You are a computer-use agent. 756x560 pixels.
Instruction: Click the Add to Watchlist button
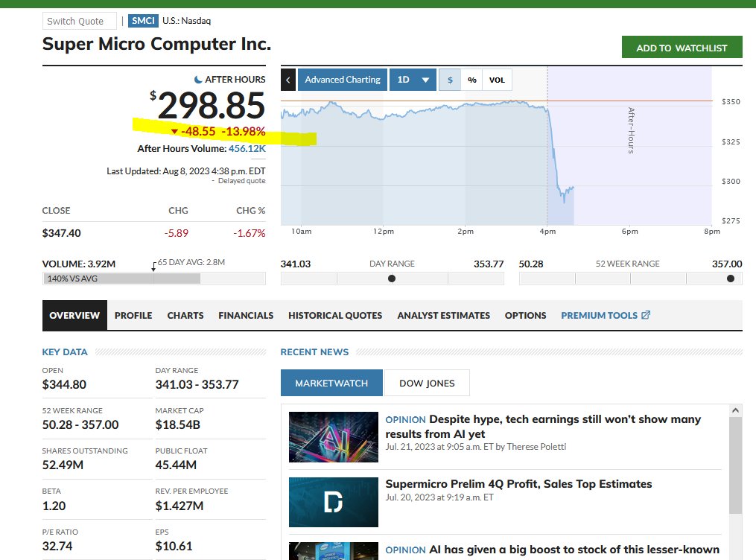tap(682, 47)
